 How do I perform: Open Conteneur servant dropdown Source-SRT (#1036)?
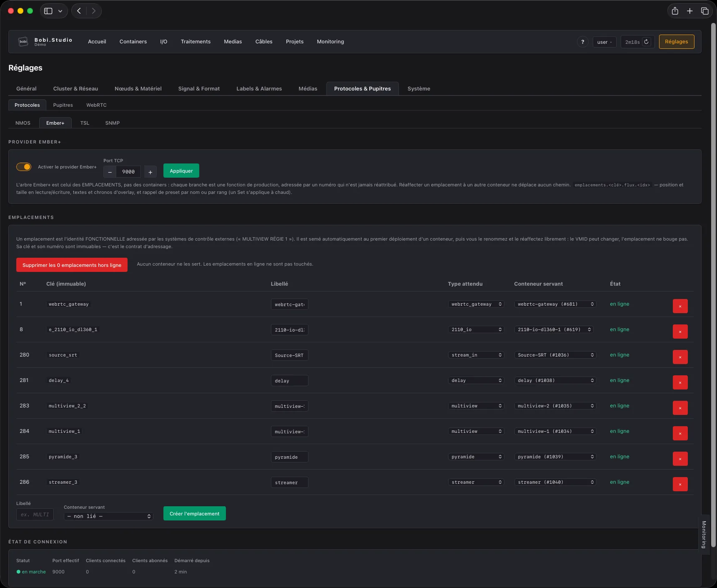555,355
